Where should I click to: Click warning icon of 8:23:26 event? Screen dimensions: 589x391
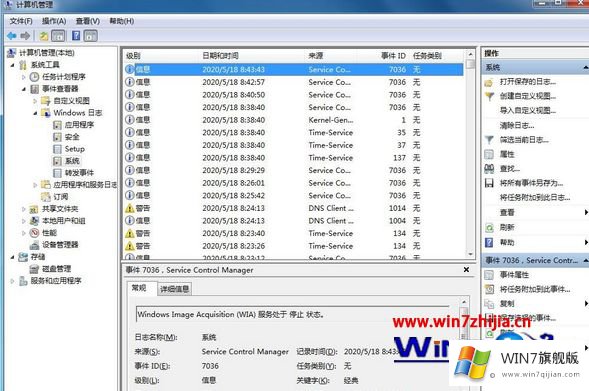tap(130, 246)
